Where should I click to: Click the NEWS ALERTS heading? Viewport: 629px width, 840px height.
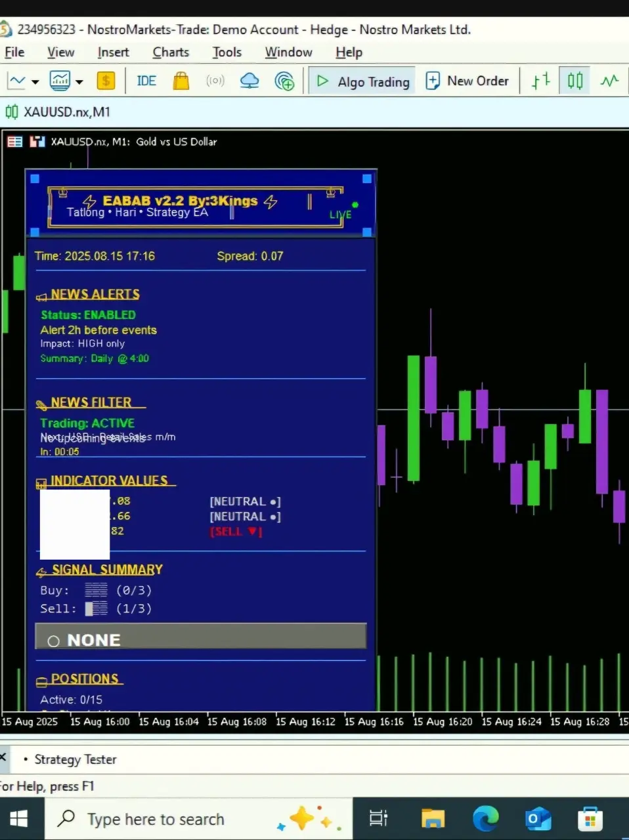[x=95, y=294]
